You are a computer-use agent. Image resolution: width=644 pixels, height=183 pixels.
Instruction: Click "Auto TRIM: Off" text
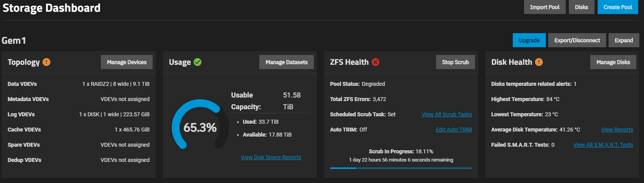coord(348,130)
